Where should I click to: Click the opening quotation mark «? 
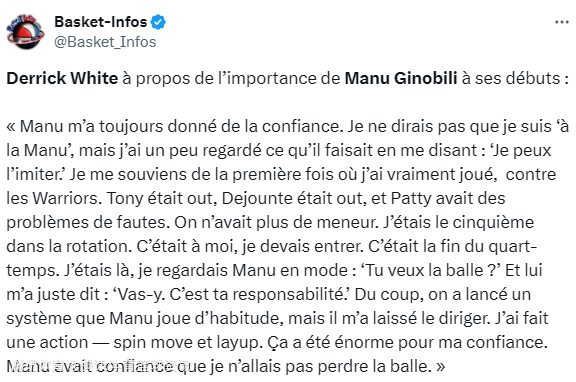click(x=11, y=127)
